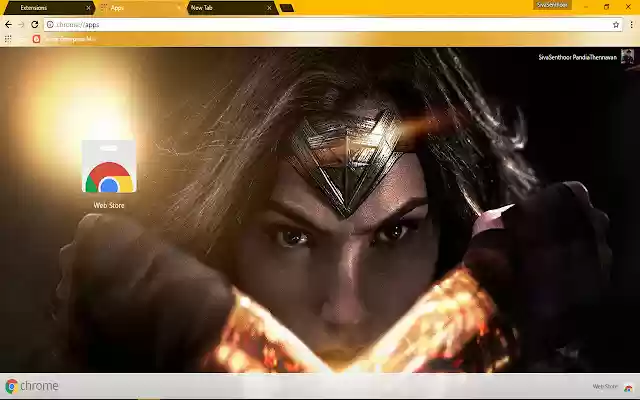Image resolution: width=640 pixels, height=400 pixels.
Task: Open the red bookmark in the bookmarks bar
Action: pos(64,39)
